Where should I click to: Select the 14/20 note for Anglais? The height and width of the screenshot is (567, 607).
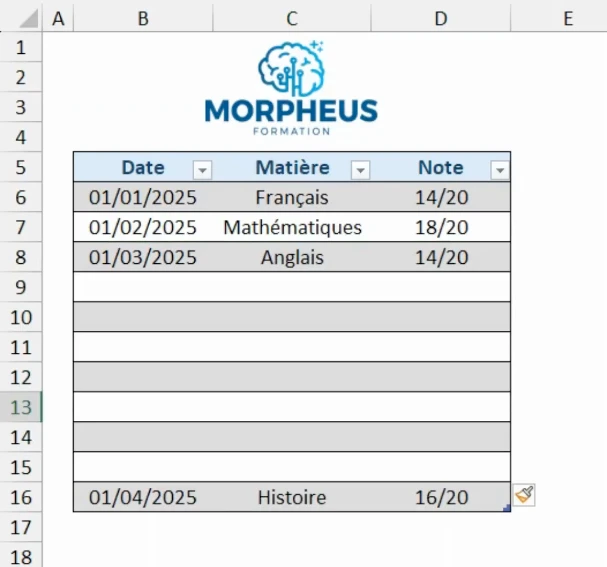point(441,257)
